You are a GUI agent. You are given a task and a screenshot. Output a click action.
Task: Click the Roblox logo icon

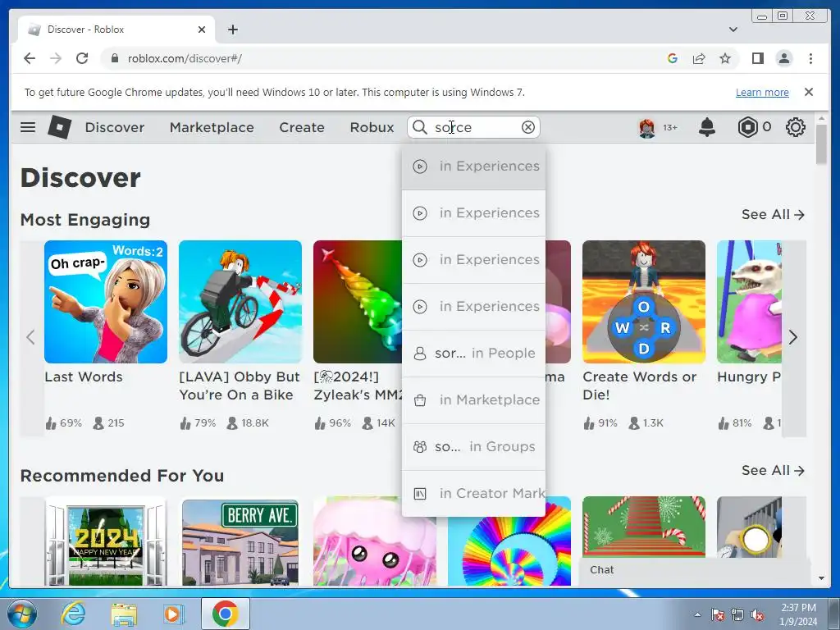[x=59, y=127]
